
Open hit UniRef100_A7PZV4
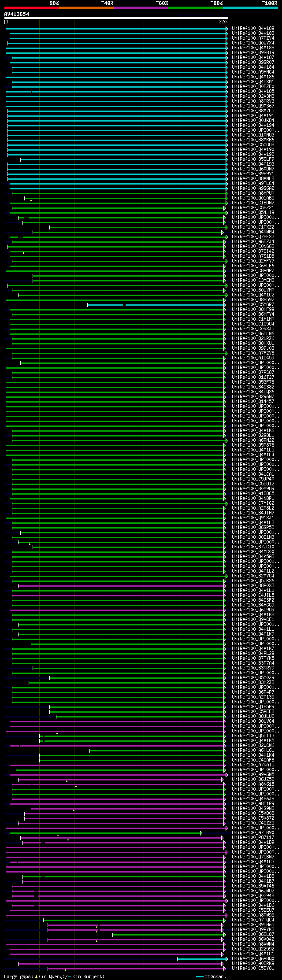(253, 38)
